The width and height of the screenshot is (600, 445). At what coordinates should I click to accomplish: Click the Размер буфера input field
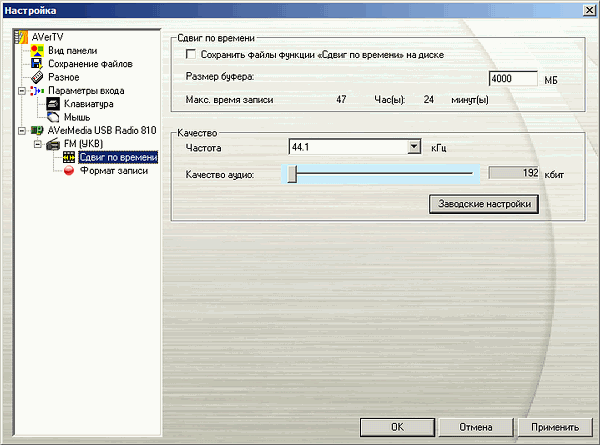tap(513, 79)
